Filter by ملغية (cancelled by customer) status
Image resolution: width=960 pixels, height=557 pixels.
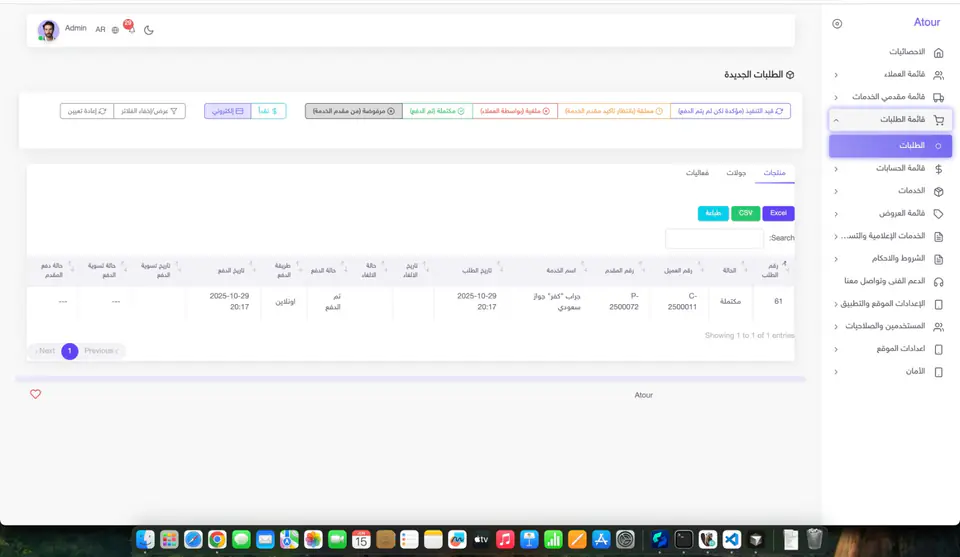click(x=515, y=111)
